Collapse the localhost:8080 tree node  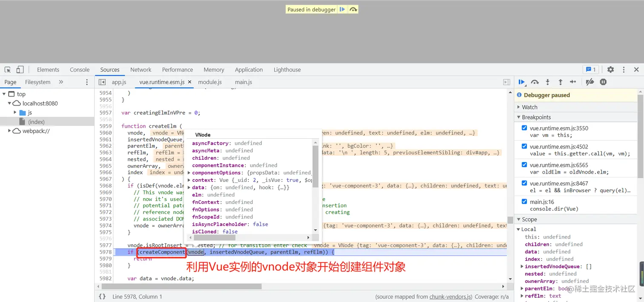(x=10, y=103)
